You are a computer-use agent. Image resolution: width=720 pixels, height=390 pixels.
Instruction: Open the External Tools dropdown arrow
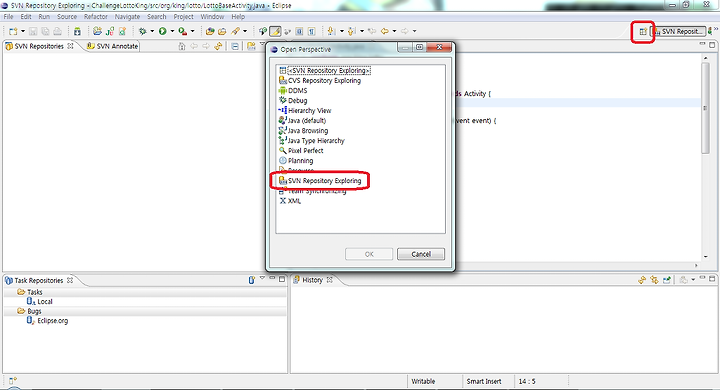192,31
